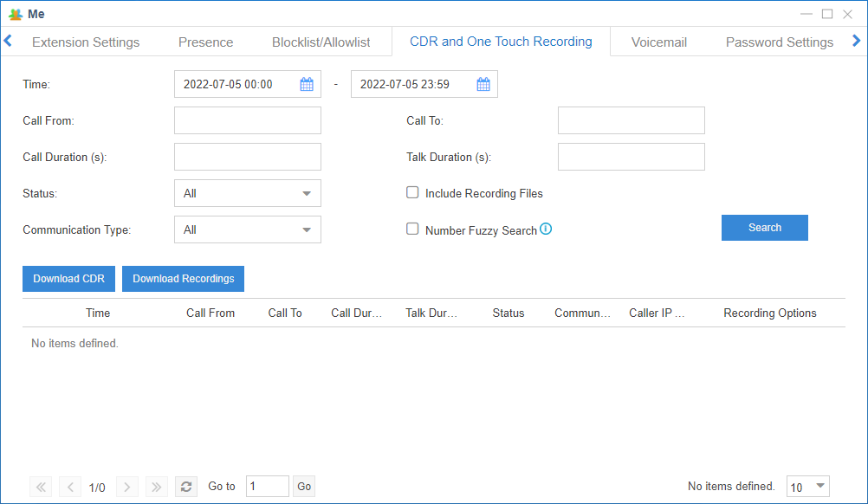Focus the Call From input field
This screenshot has height=504, width=868.
tap(248, 120)
